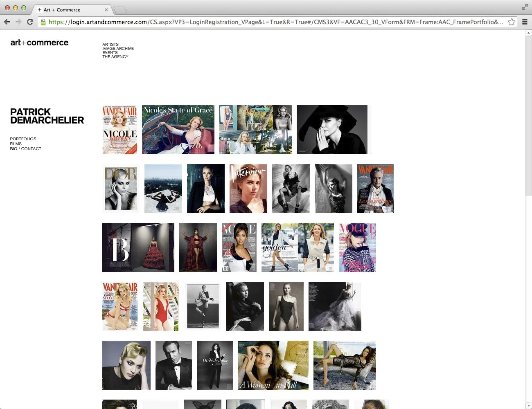Open BIO / CONTACT page
532x409 pixels.
click(x=25, y=149)
